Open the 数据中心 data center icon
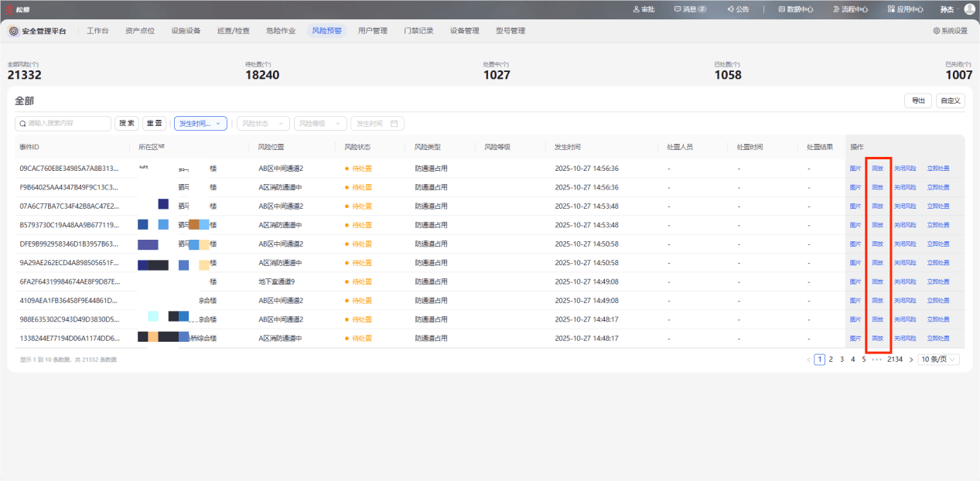Viewport: 980px width, 481px height. pos(782,9)
